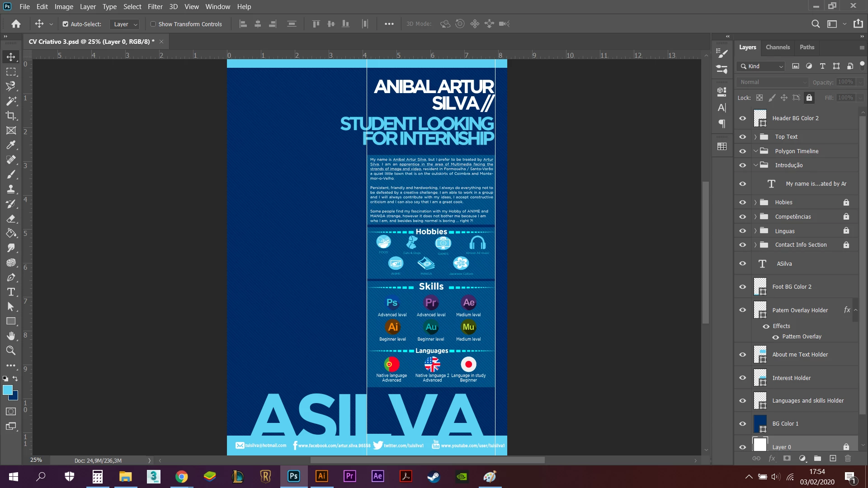The width and height of the screenshot is (868, 488).
Task: Expand the Top Text layer group
Action: pyautogui.click(x=755, y=137)
